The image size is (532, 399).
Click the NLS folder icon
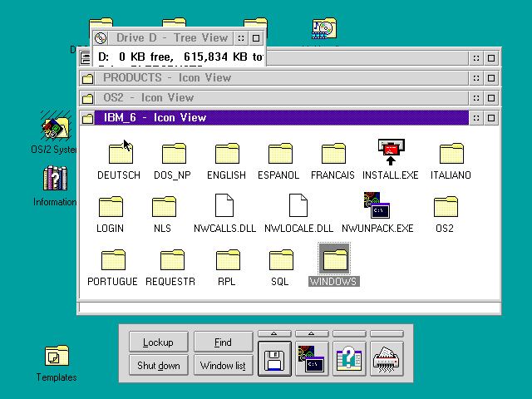(x=164, y=206)
